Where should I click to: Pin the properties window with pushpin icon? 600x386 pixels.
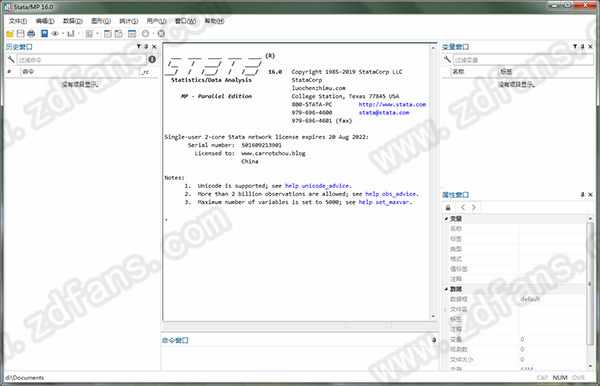[582, 195]
